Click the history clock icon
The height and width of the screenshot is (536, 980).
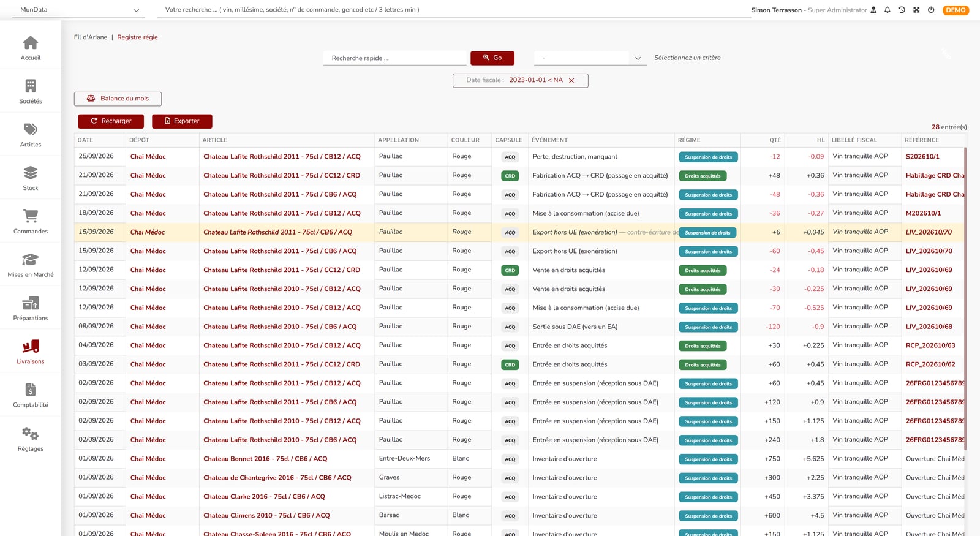pyautogui.click(x=902, y=10)
